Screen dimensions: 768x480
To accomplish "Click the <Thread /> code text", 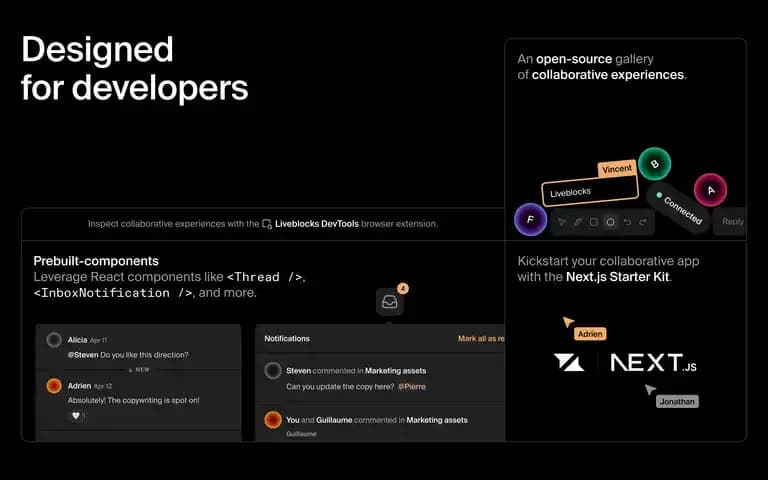I will [x=264, y=277].
